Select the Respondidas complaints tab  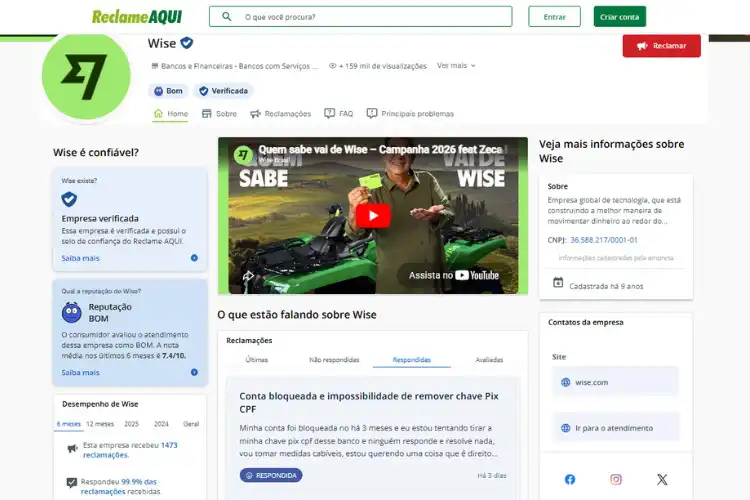click(x=411, y=360)
